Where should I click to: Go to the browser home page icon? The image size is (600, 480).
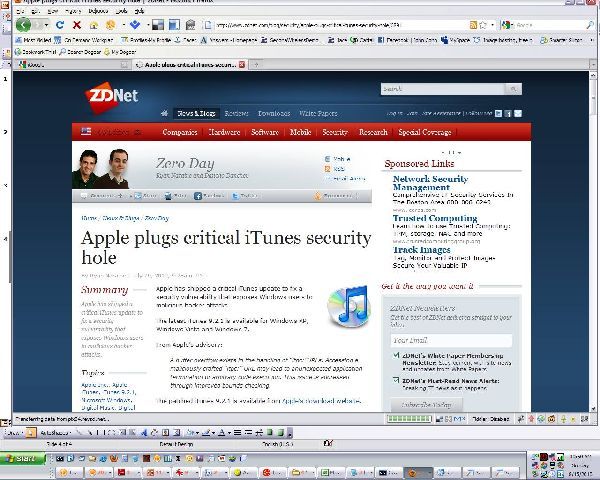94,24
